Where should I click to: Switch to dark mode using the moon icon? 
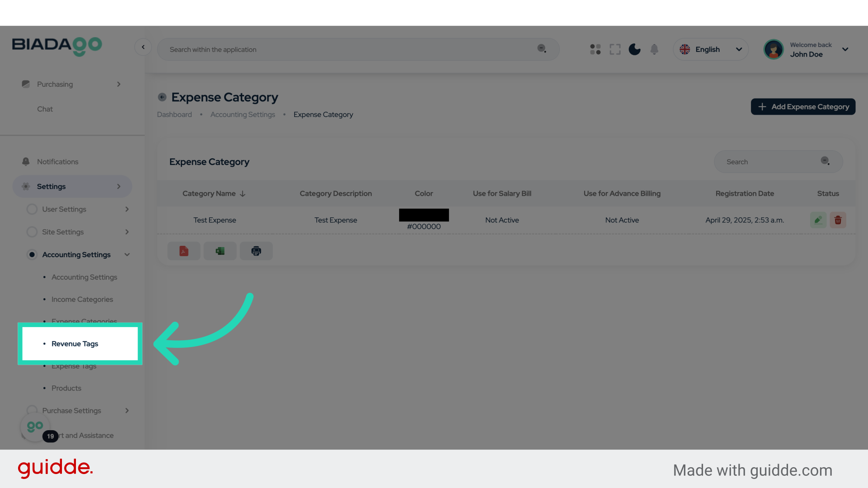[634, 49]
